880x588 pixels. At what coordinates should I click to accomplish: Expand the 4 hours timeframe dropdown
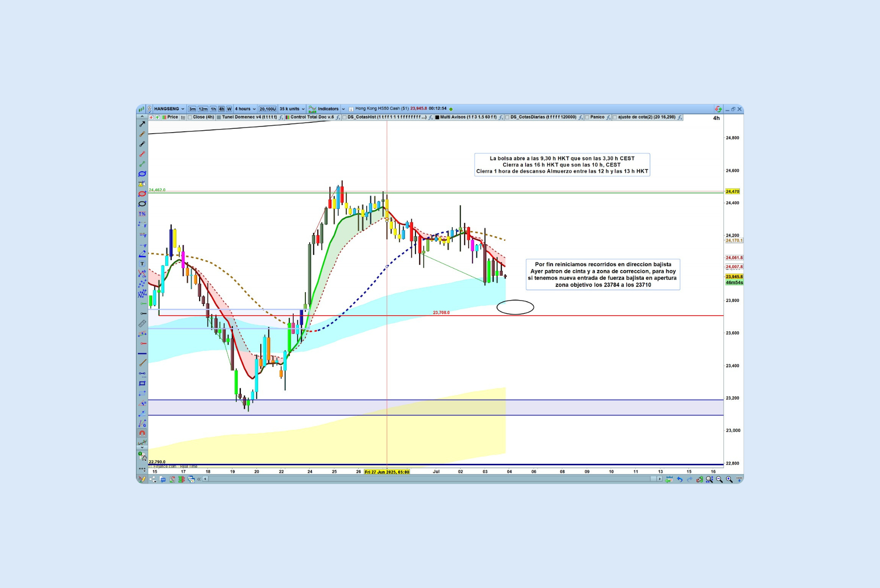pyautogui.click(x=245, y=109)
